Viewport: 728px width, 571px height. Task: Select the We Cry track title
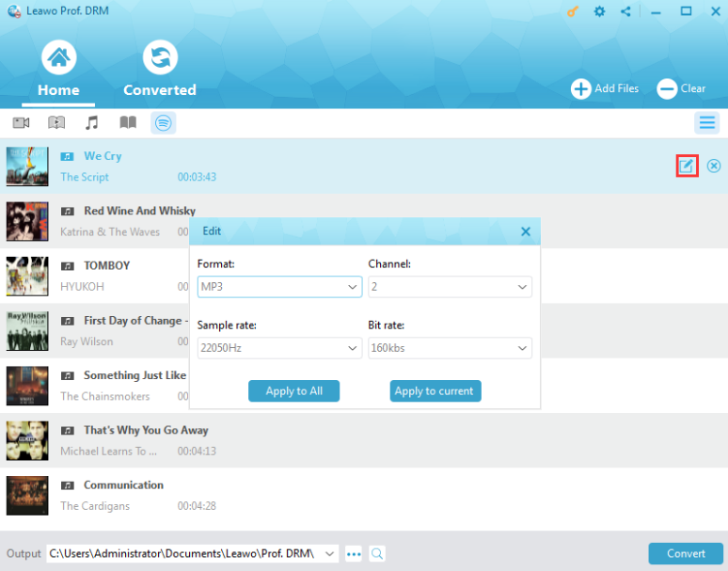tap(103, 156)
